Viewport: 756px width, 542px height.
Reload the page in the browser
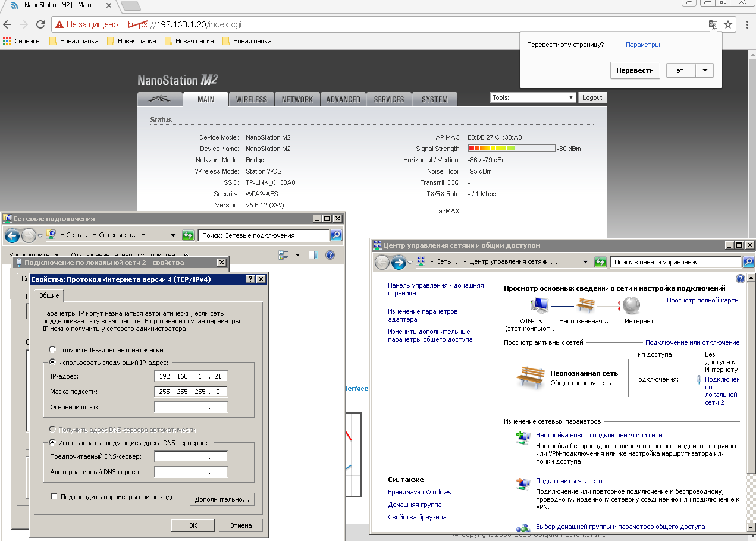[40, 24]
